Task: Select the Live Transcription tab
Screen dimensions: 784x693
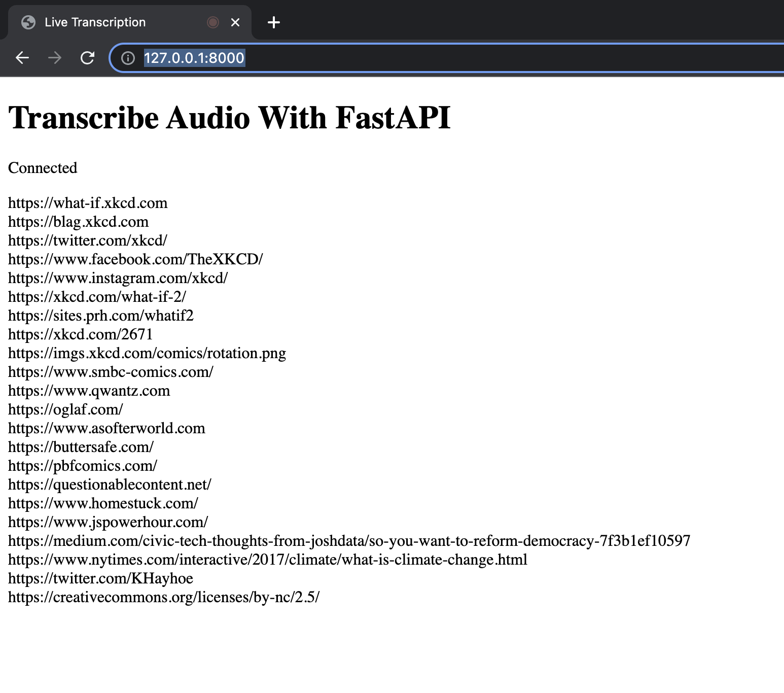Action: [x=130, y=22]
